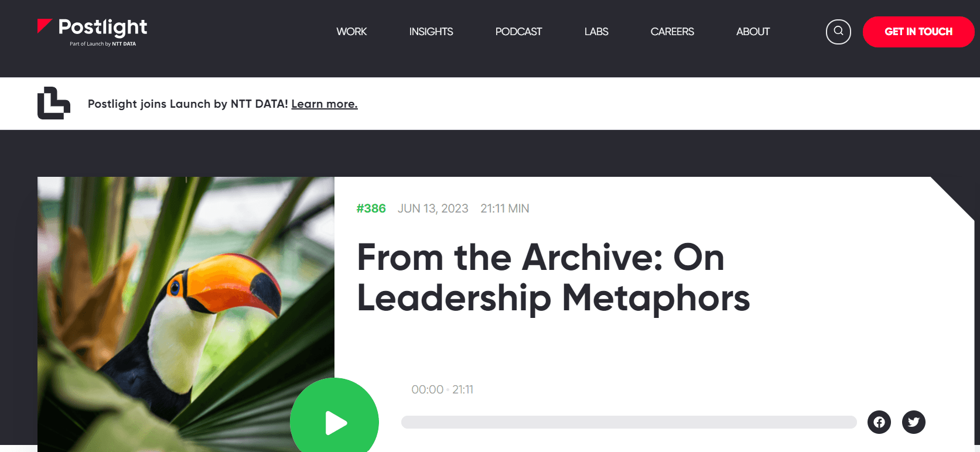Share episode on Twitter
The width and height of the screenshot is (980, 452).
click(914, 422)
